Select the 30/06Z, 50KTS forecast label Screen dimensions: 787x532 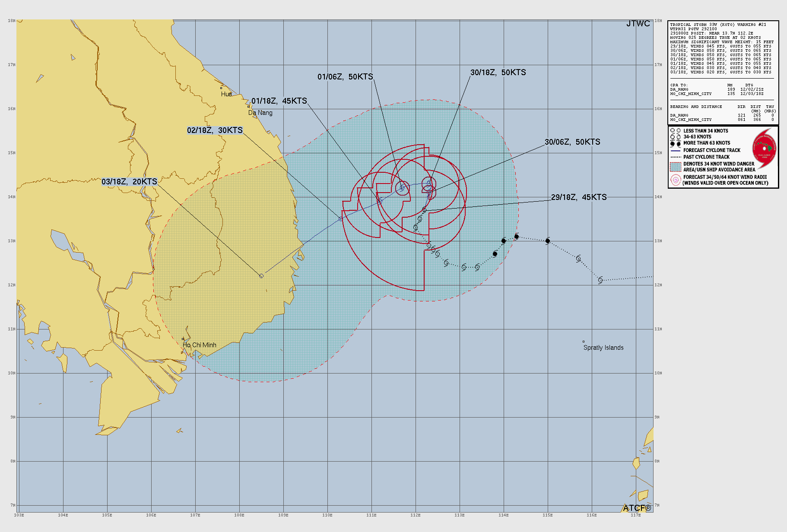[572, 142]
